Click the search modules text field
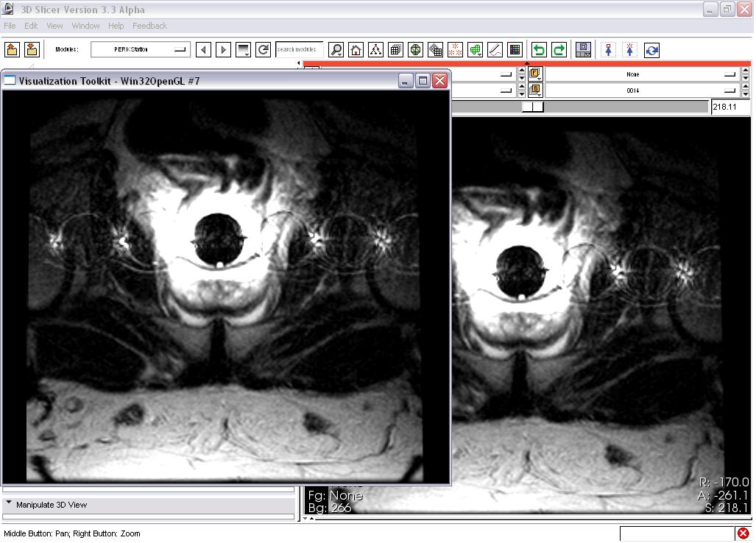 pos(298,50)
